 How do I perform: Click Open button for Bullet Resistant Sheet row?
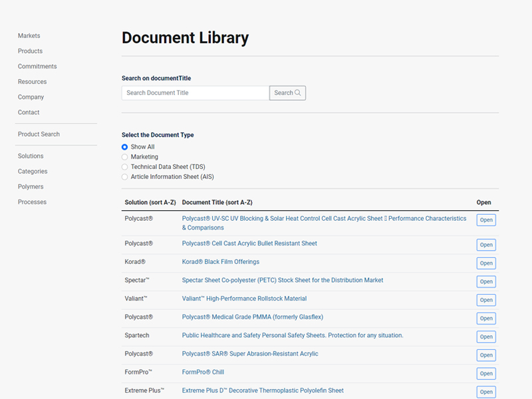[486, 245]
